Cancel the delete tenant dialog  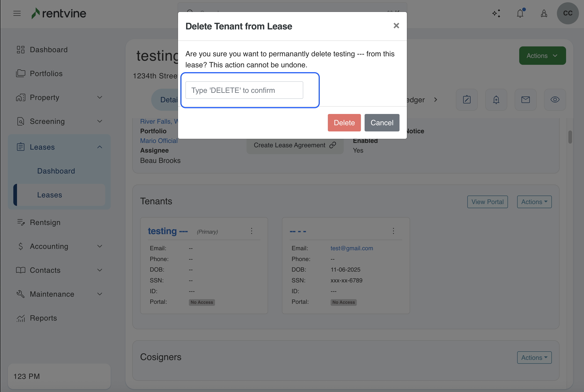coord(382,123)
